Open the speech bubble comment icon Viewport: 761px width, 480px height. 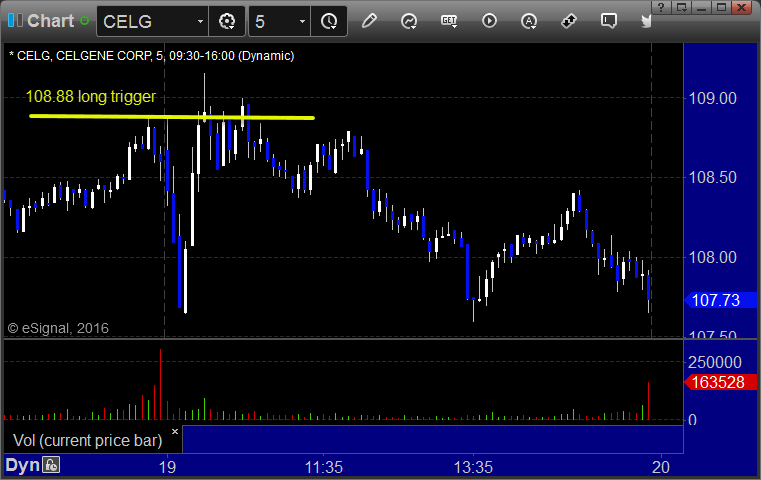coord(609,21)
